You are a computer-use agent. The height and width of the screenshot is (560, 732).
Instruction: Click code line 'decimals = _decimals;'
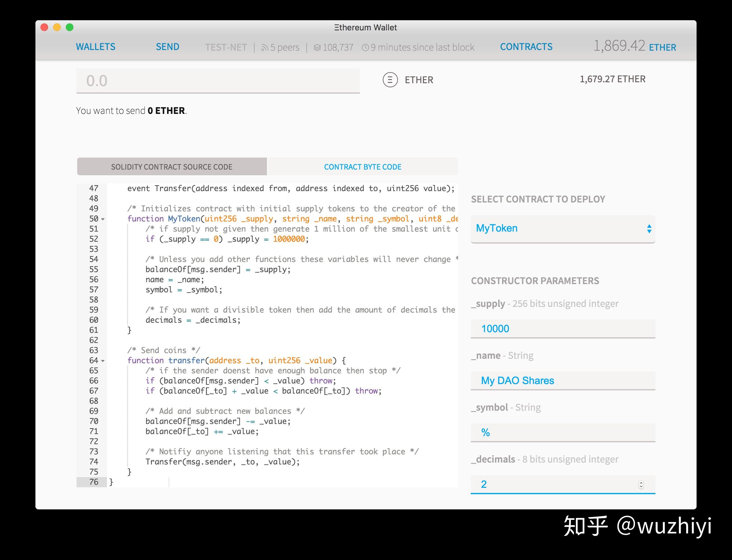[x=193, y=320]
